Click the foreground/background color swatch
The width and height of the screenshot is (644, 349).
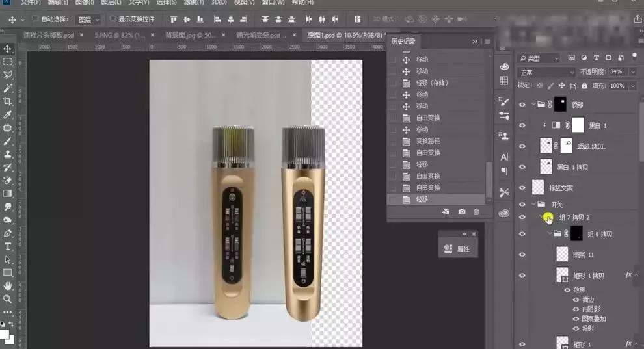pos(7,337)
